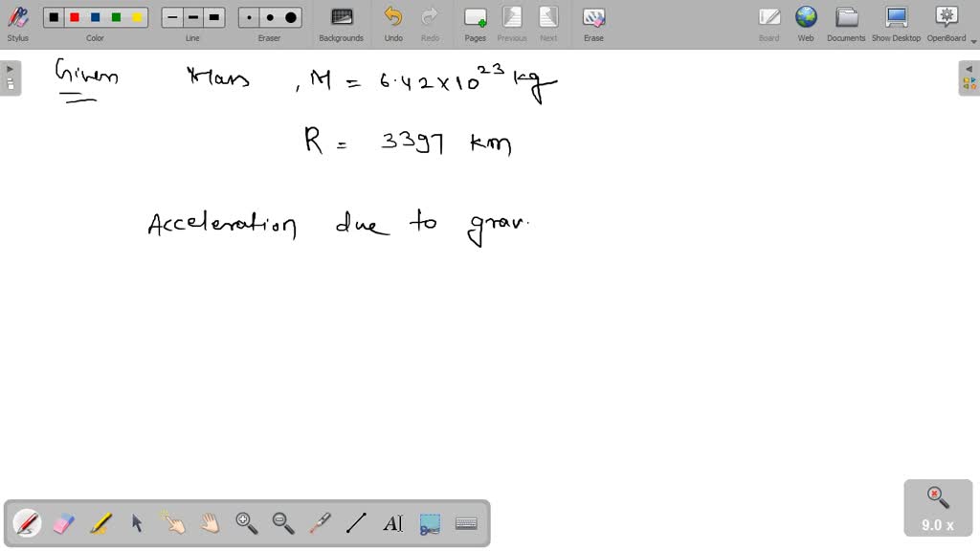
Task: Select the hand tool to pan the board
Action: tap(209, 523)
